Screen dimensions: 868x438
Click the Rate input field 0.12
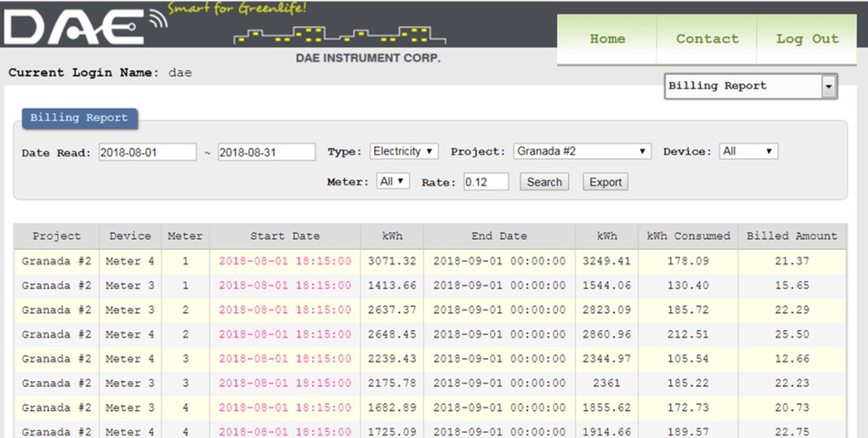click(486, 182)
